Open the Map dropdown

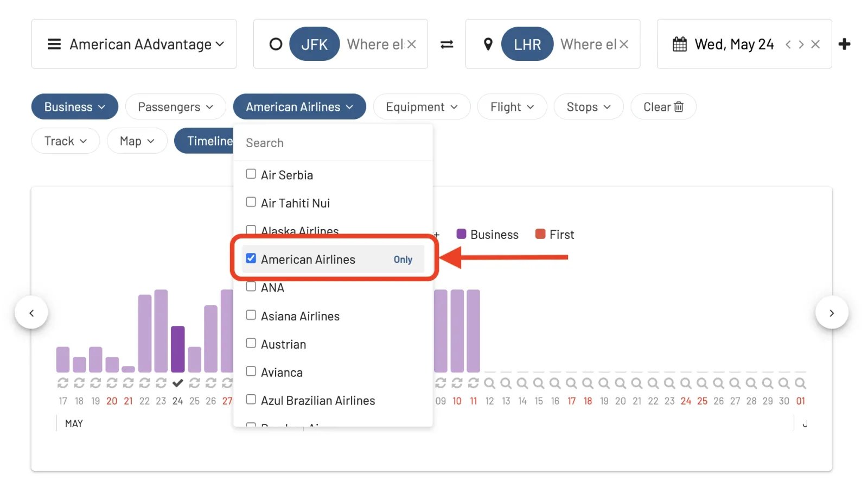pos(137,141)
